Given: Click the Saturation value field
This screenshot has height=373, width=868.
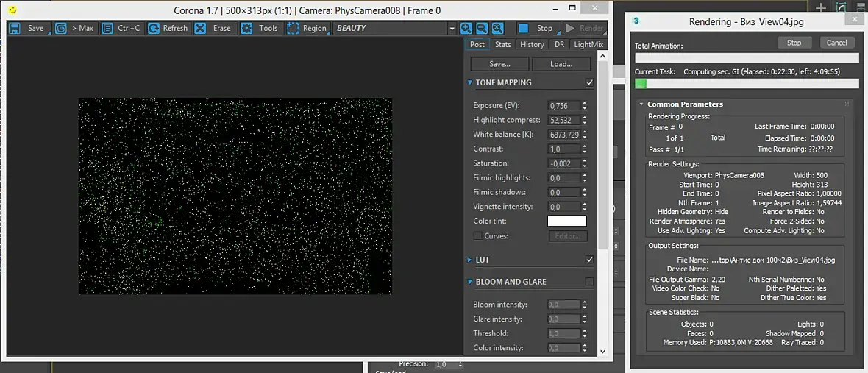Looking at the screenshot, I should pyautogui.click(x=564, y=163).
